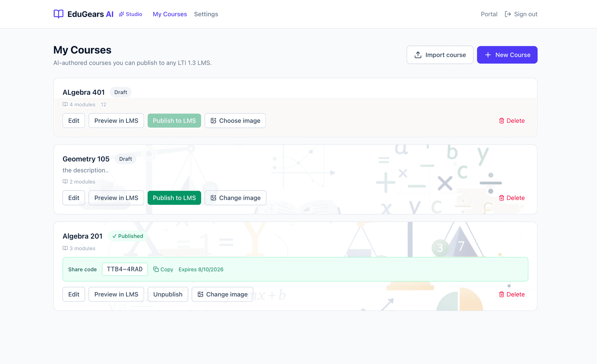This screenshot has width=597, height=364.
Task: Click the Geometry 105 course title
Action: pyautogui.click(x=86, y=159)
